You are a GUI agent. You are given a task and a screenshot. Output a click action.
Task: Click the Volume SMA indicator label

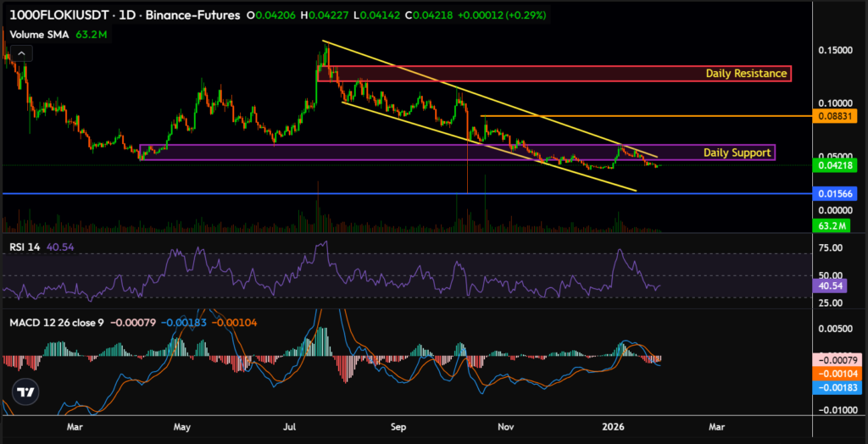(39, 35)
